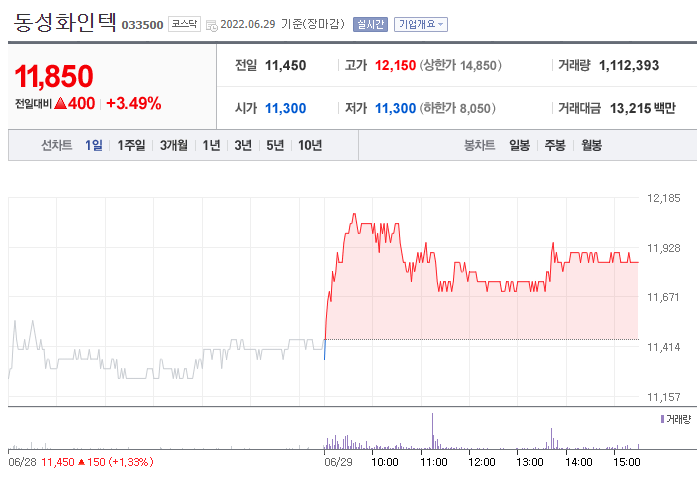Screen dimensions: 697x482
Task: Click the 하한가 8,050 text
Action: point(458,108)
